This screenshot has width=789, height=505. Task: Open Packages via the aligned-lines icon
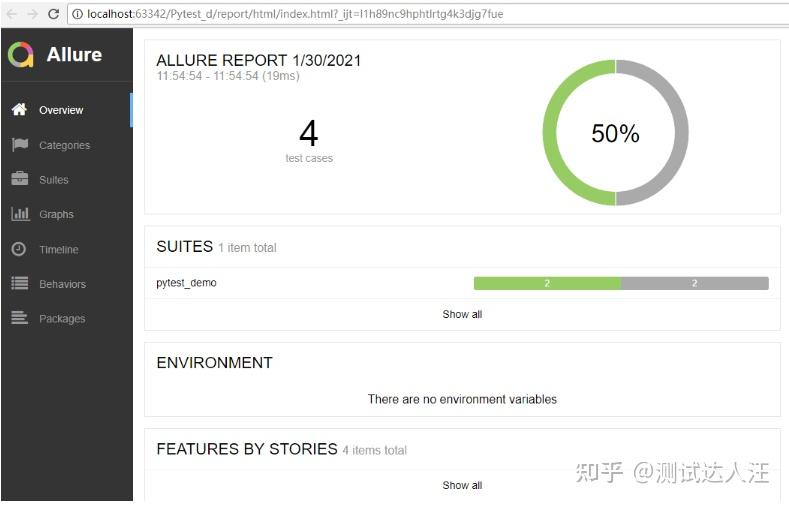coord(20,318)
